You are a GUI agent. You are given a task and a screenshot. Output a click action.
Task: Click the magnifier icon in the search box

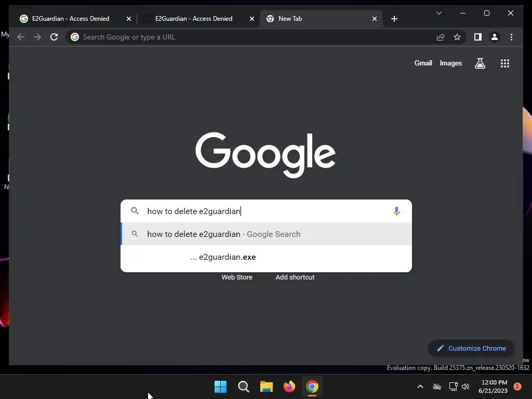(x=135, y=211)
